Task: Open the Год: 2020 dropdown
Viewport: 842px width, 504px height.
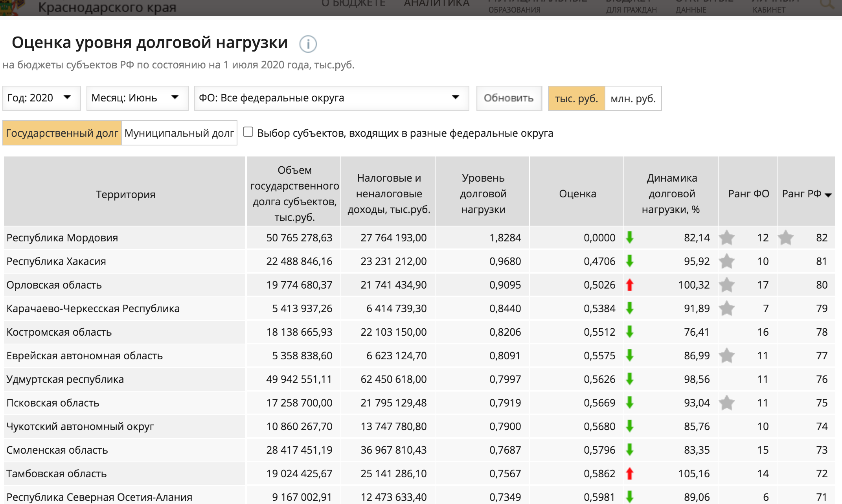Action: [x=41, y=98]
